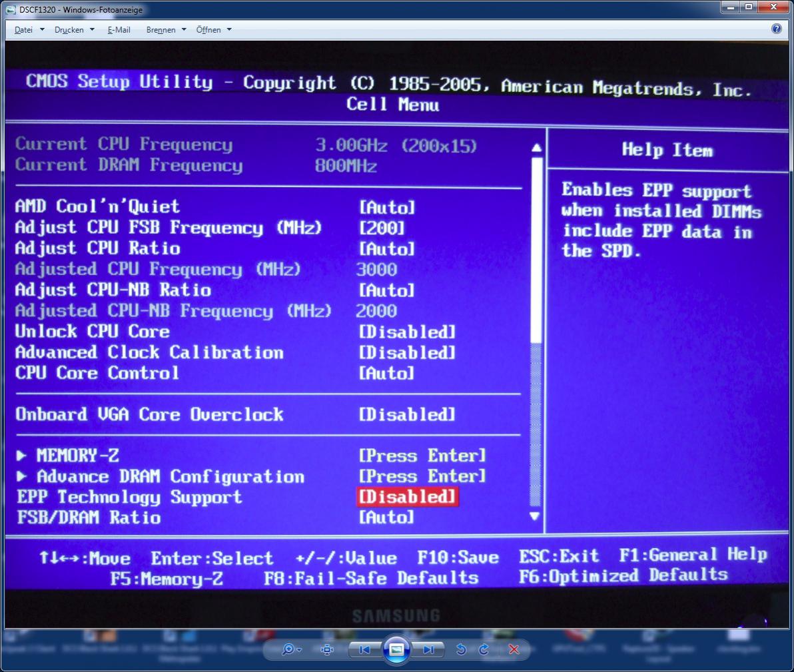The height and width of the screenshot is (672, 794).
Task: Minimize the Fotoanzeige window
Action: click(730, 7)
